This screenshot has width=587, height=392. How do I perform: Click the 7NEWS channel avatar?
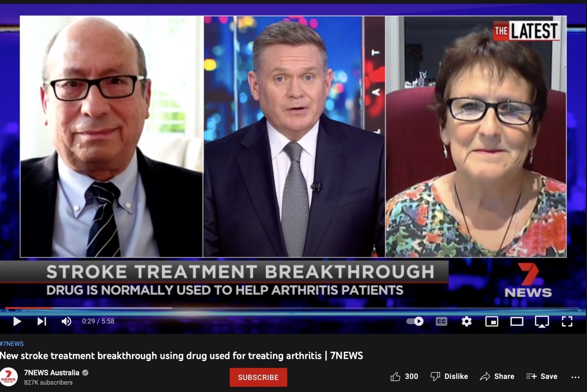pyautogui.click(x=9, y=377)
